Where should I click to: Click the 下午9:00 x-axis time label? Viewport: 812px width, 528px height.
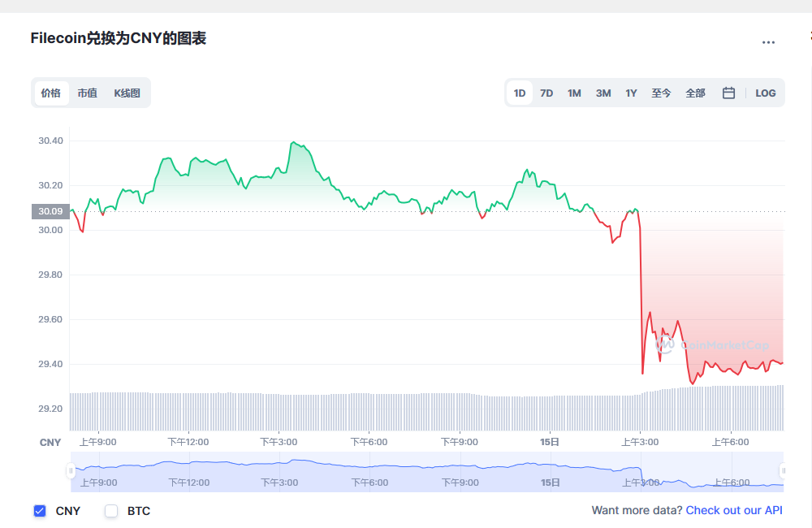460,442
